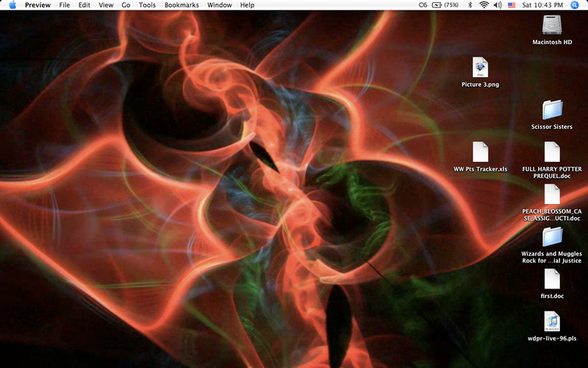
Task: Click the battery status icon
Action: [437, 5]
